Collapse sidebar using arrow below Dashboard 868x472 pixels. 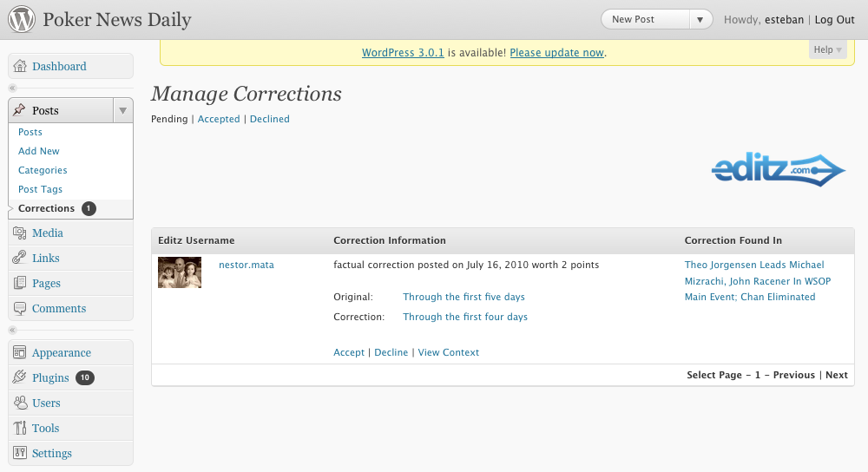click(x=13, y=88)
